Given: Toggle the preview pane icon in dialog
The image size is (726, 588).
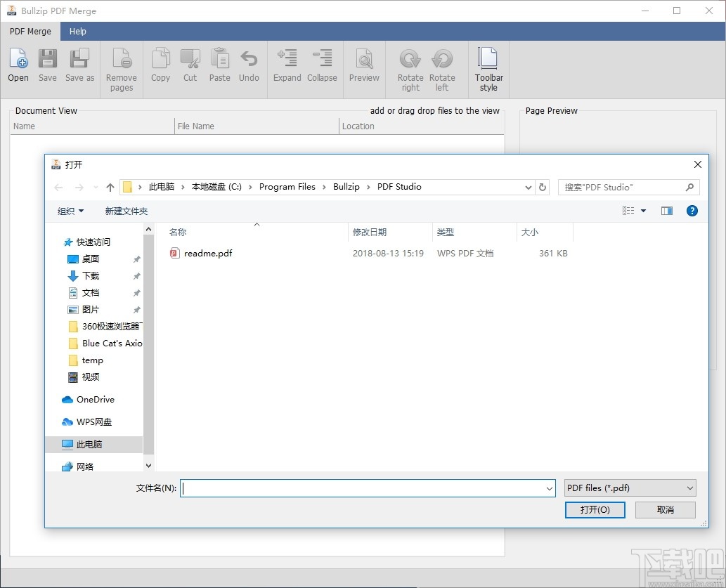Looking at the screenshot, I should [666, 211].
